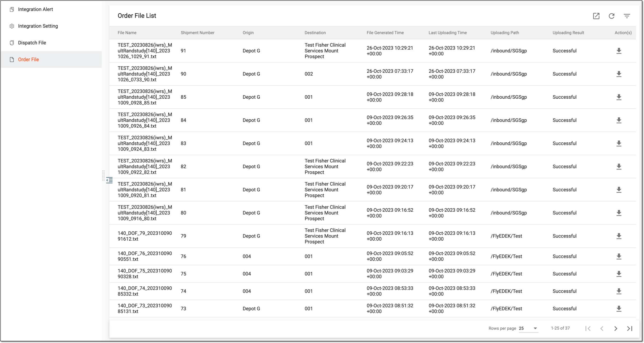
Task: Click /inbound/SGSgp path in shipment 84 row
Action: pos(509,120)
